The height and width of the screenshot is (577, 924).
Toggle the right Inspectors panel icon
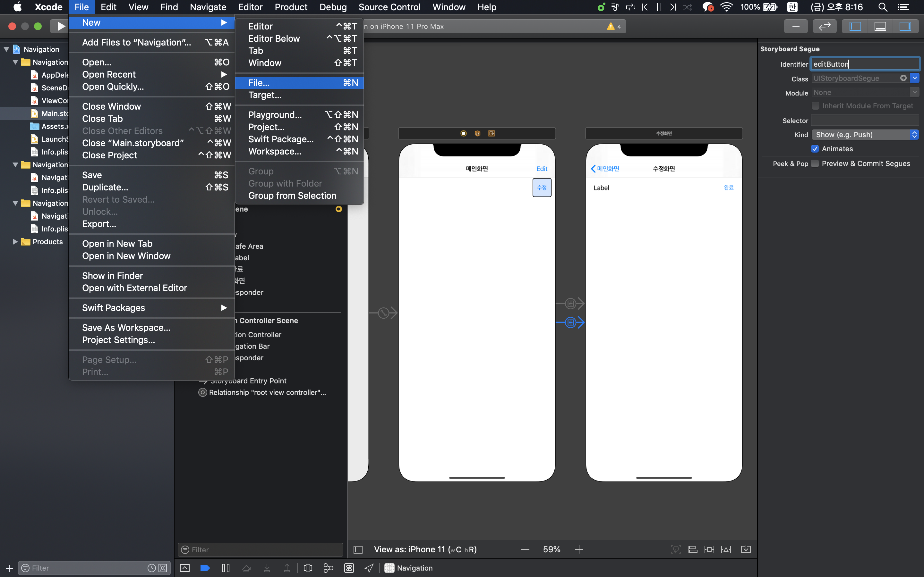pos(905,26)
